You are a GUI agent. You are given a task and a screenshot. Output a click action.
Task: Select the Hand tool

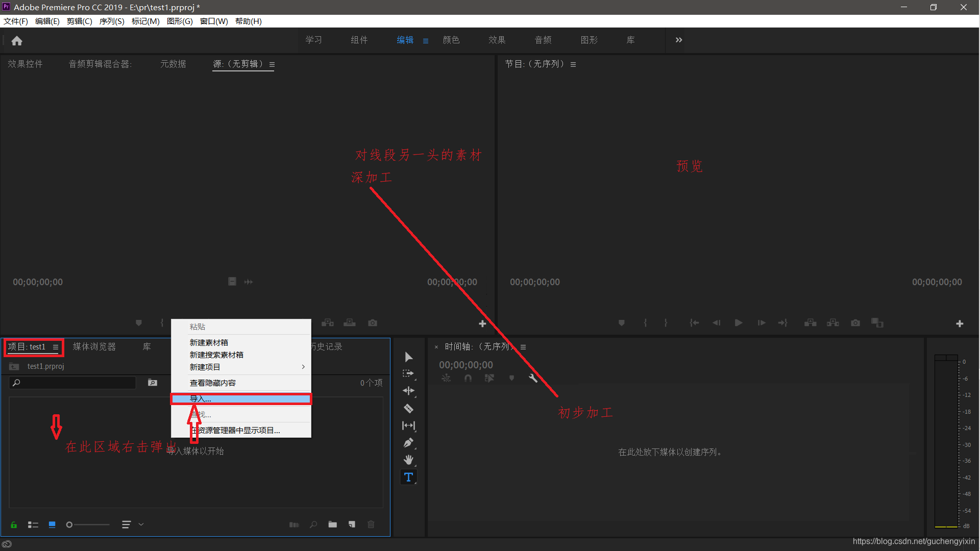coord(408,460)
